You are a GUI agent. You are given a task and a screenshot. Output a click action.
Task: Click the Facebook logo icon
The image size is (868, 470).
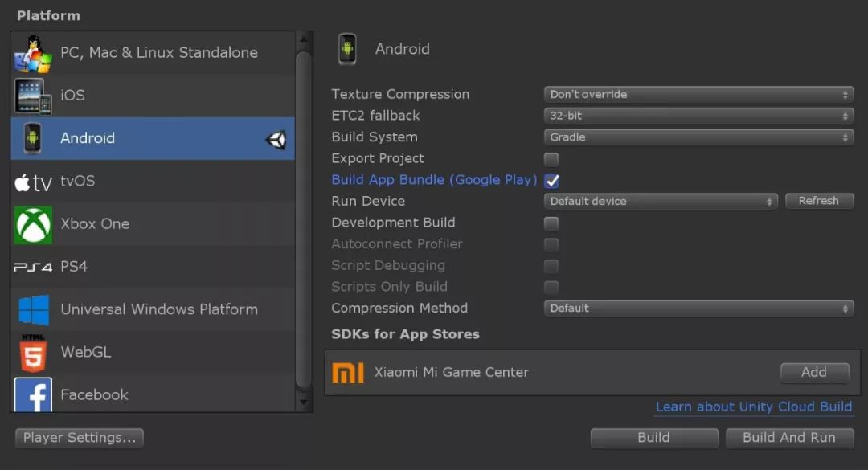coord(33,394)
